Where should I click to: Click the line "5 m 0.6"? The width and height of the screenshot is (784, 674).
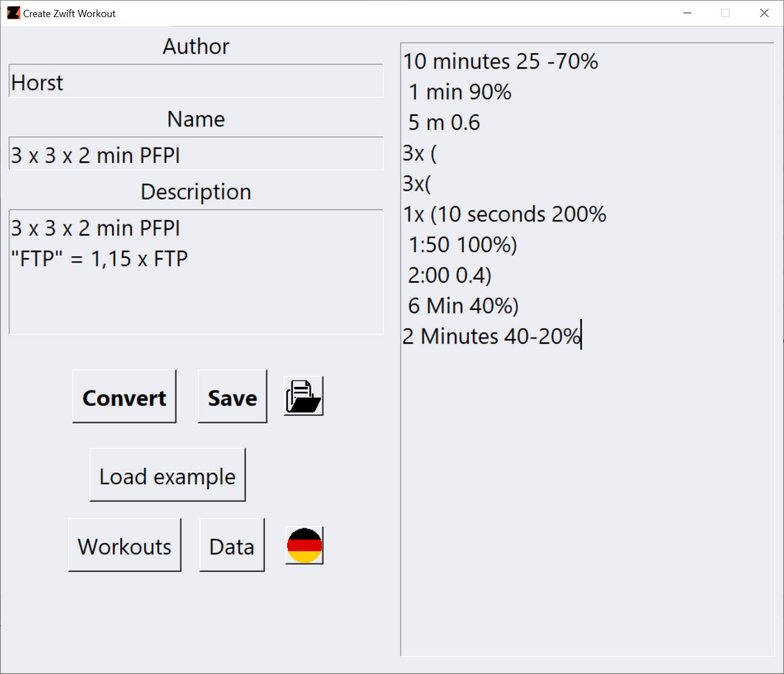[x=444, y=122]
